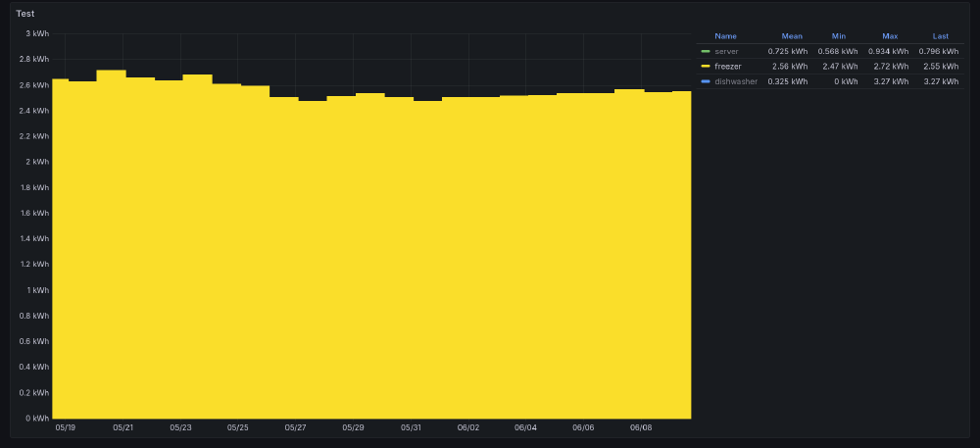
Task: Click the 3 kWh y-axis label
Action: pyautogui.click(x=36, y=33)
